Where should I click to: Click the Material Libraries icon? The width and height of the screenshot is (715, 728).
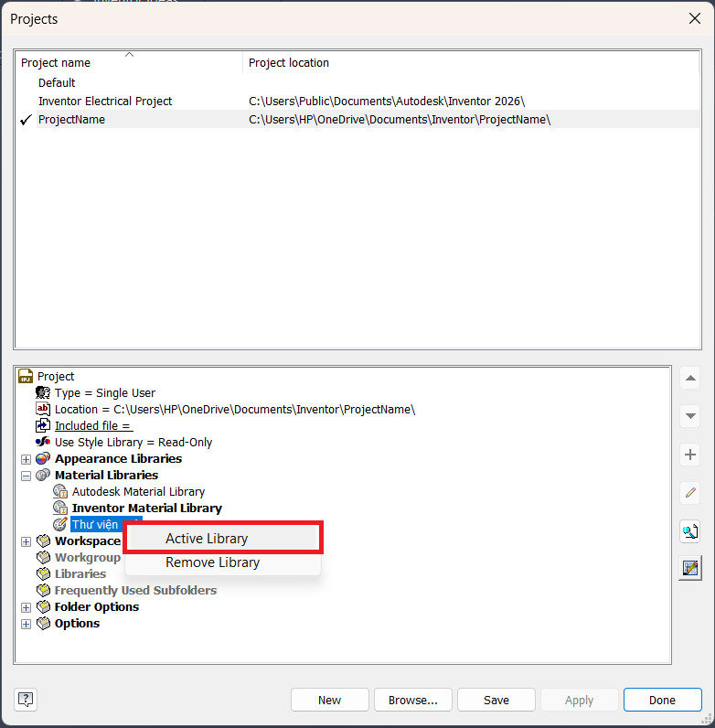tap(43, 475)
